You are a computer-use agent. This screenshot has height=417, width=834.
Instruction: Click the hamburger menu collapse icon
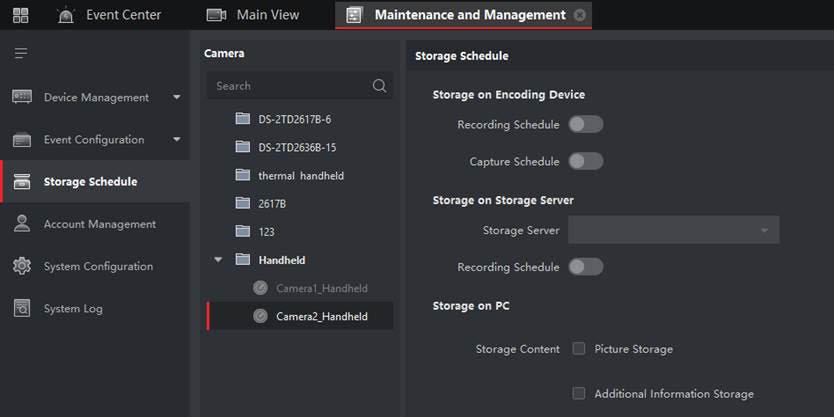(x=21, y=53)
